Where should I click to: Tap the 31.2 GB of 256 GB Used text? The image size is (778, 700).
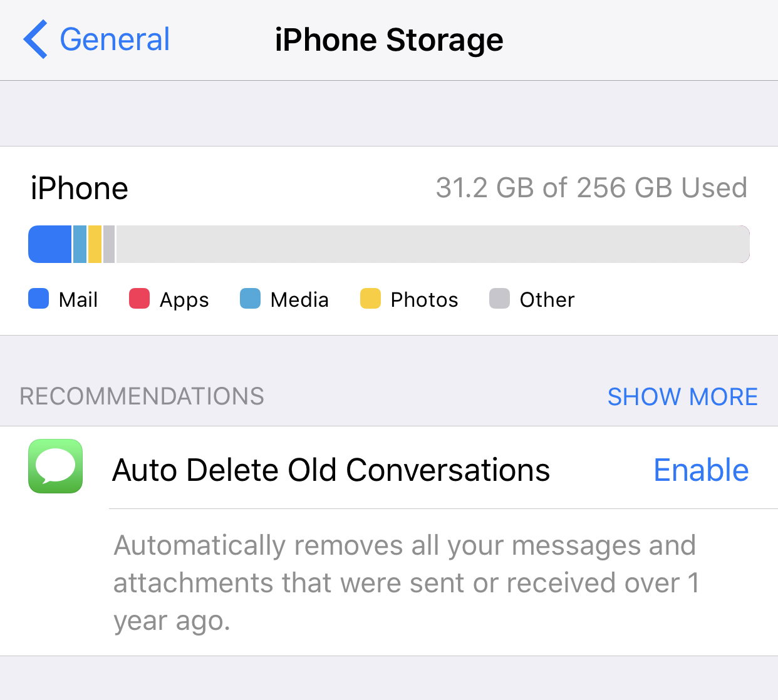tap(591, 188)
